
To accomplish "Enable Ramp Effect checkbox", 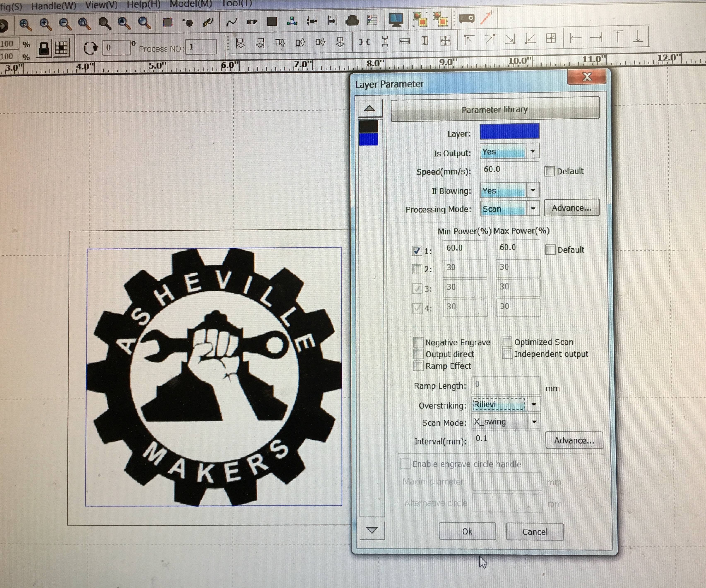I will click(418, 366).
